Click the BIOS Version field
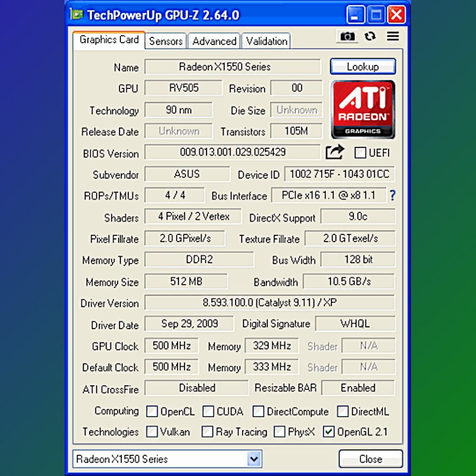476x476 pixels. 232,152
